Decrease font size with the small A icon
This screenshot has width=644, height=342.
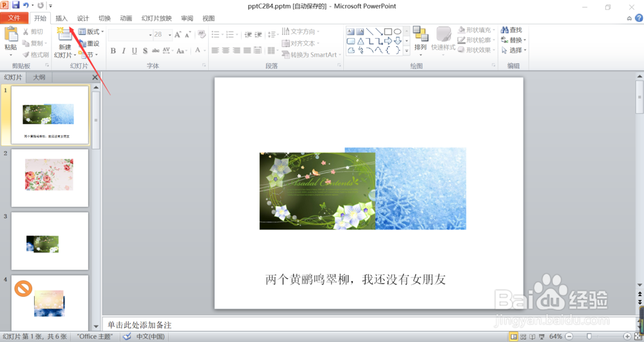[187, 35]
